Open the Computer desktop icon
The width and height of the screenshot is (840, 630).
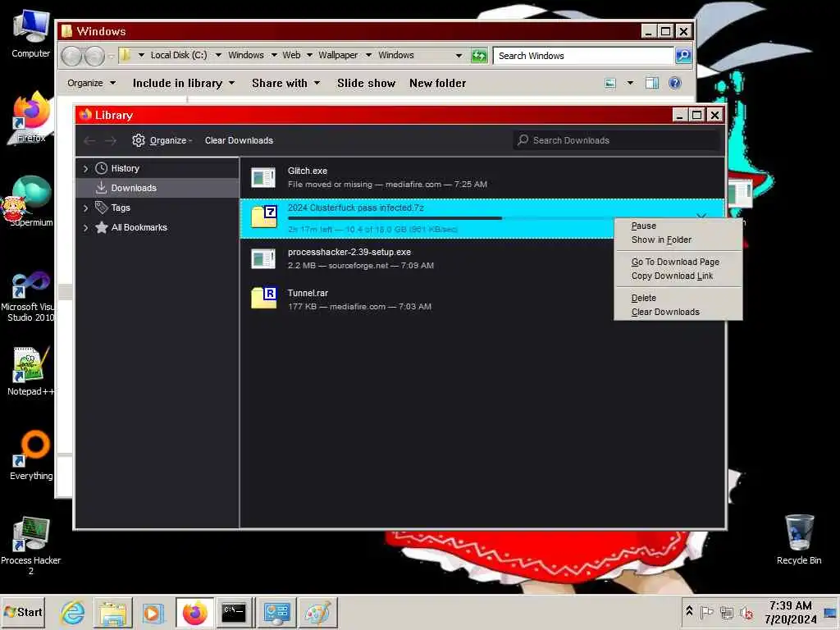(30, 34)
